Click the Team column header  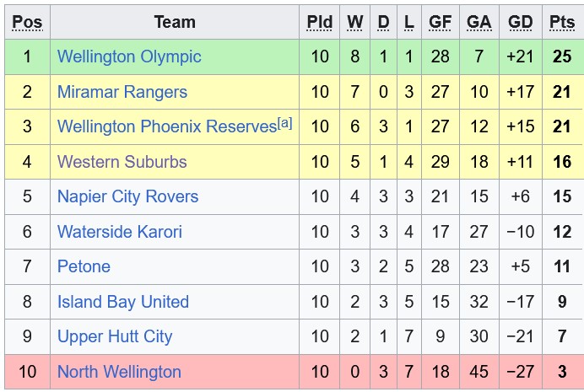pos(175,22)
